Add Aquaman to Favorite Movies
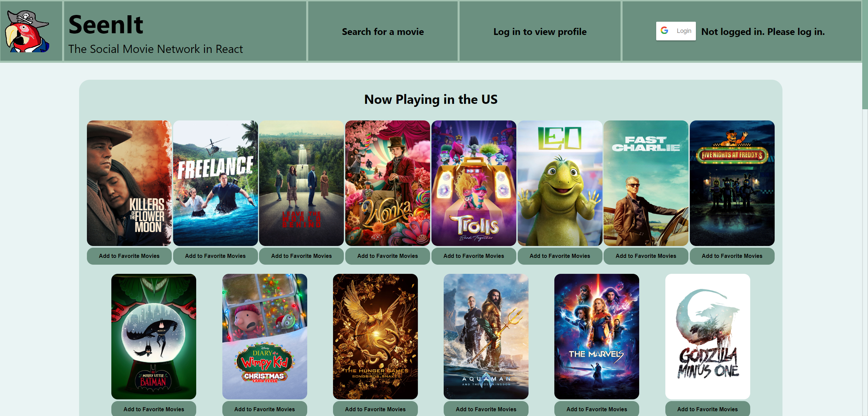 486,409
